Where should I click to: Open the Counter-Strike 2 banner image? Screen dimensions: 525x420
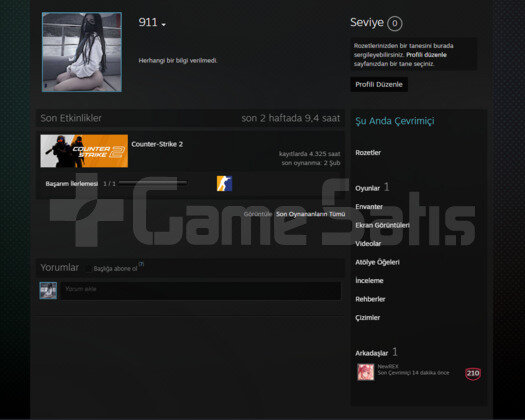(84, 151)
